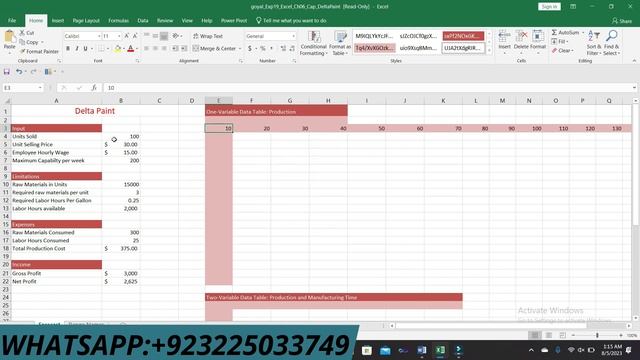
Task: Click the AutoSum button
Action: coord(565,32)
